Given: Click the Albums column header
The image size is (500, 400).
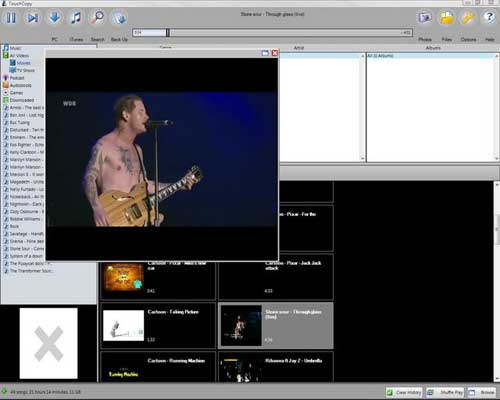Looking at the screenshot, I should point(433,48).
